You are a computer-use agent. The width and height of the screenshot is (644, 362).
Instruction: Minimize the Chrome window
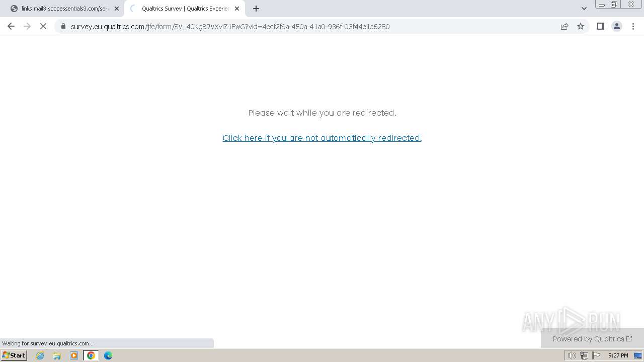coord(601,5)
